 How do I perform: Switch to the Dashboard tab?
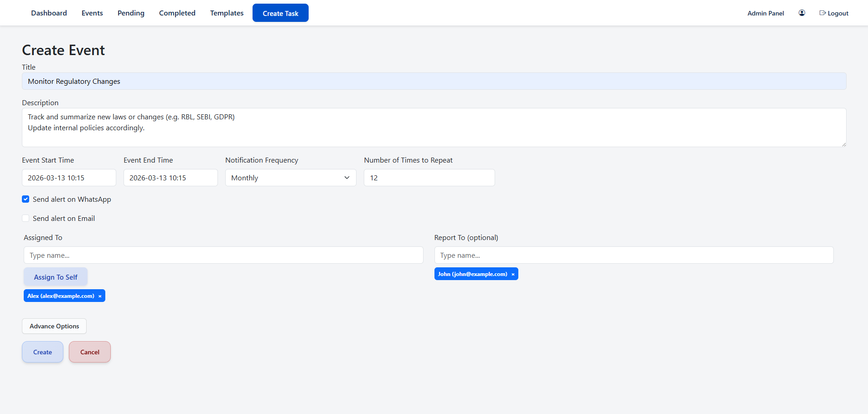tap(49, 13)
